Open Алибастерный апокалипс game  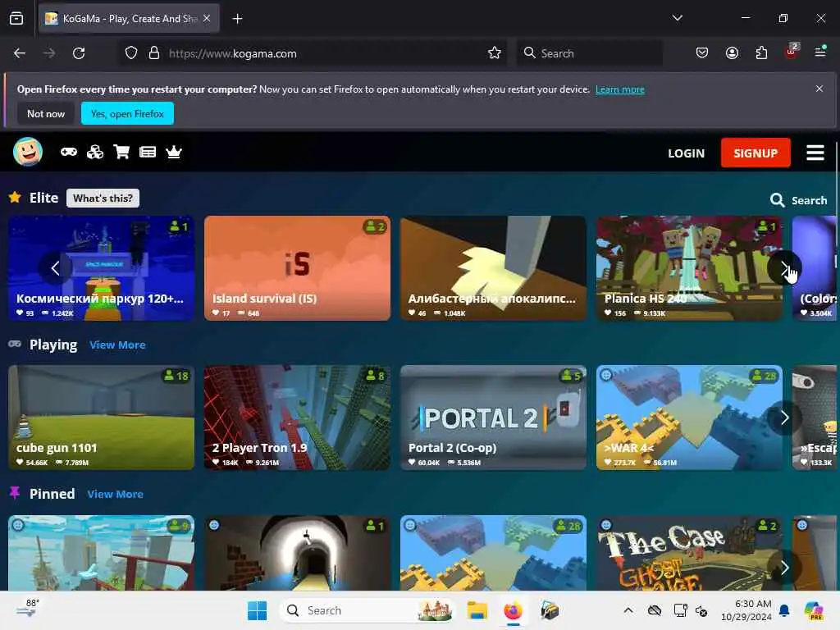click(493, 268)
